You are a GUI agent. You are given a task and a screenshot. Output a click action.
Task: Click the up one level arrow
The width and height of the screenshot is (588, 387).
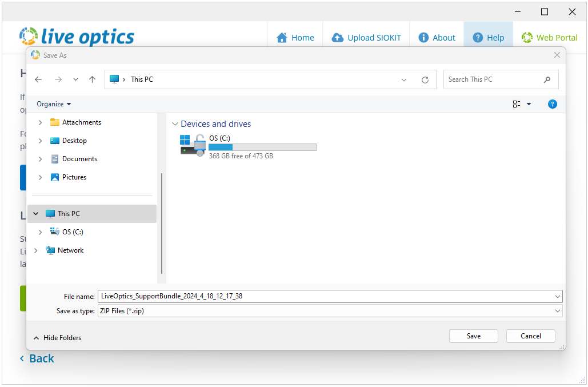pos(92,79)
